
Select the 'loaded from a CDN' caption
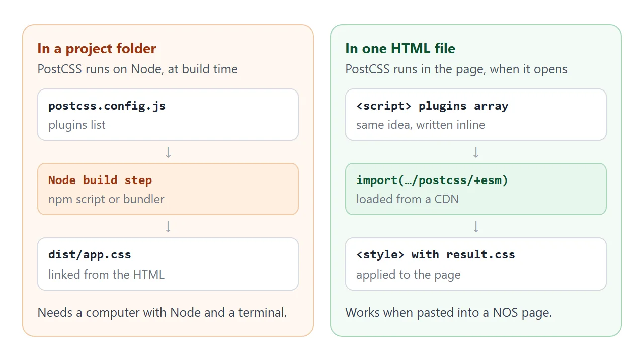click(408, 199)
